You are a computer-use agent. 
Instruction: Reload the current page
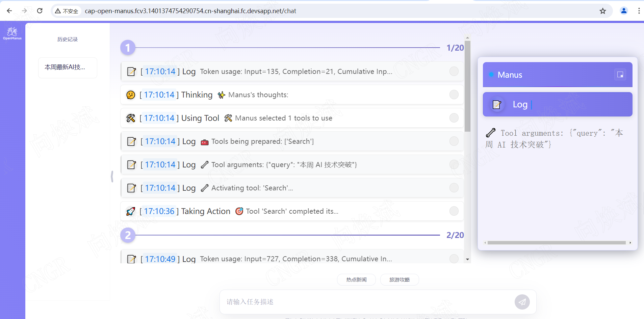click(40, 11)
